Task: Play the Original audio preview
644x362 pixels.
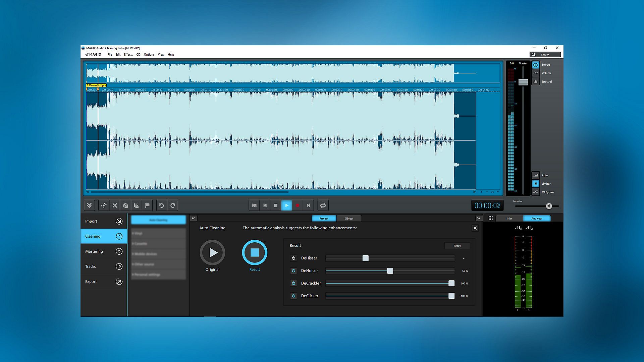Action: click(212, 252)
